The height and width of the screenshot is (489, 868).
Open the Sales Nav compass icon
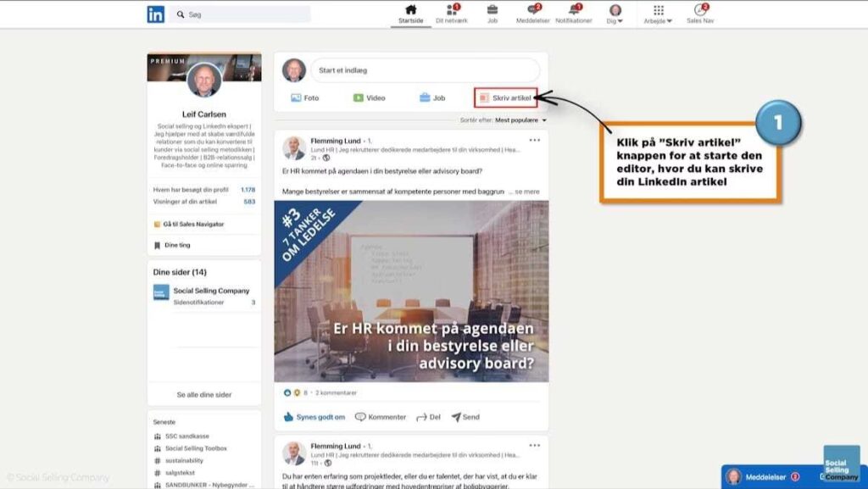[x=700, y=11]
